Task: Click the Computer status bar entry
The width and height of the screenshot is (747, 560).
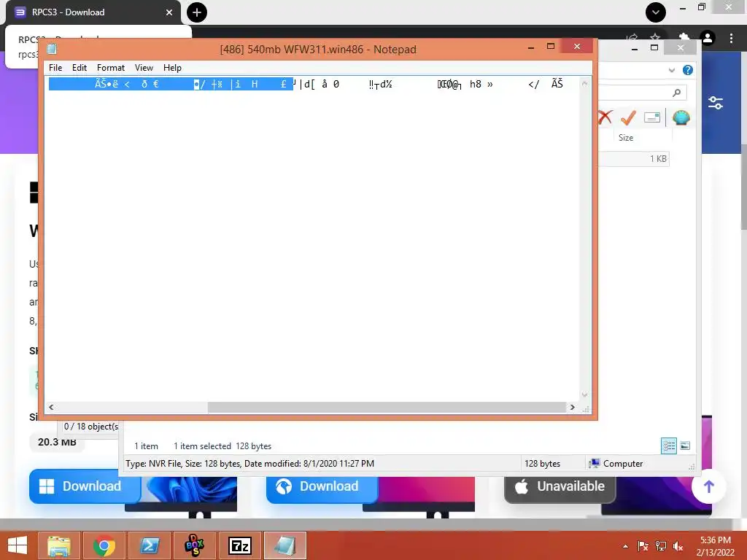Action: coord(616,463)
